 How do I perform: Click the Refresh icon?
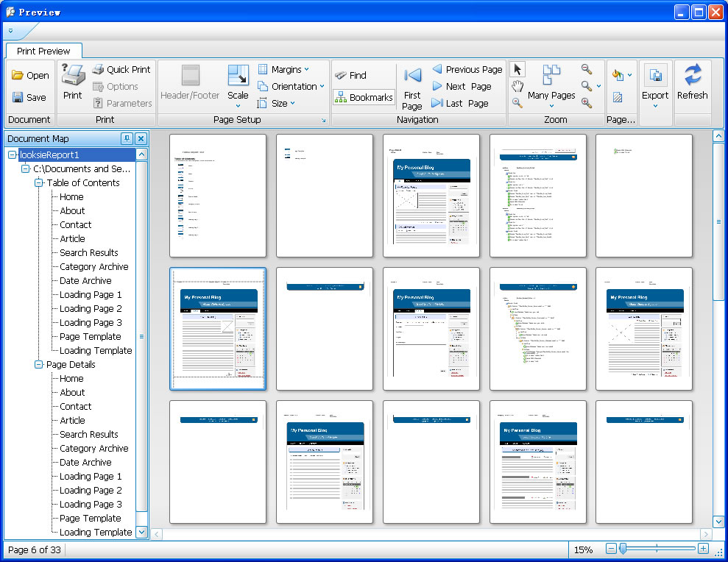(692, 75)
